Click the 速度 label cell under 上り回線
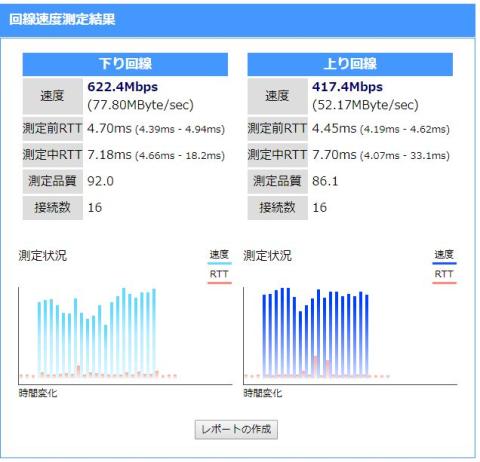The image size is (480, 462). [x=278, y=96]
